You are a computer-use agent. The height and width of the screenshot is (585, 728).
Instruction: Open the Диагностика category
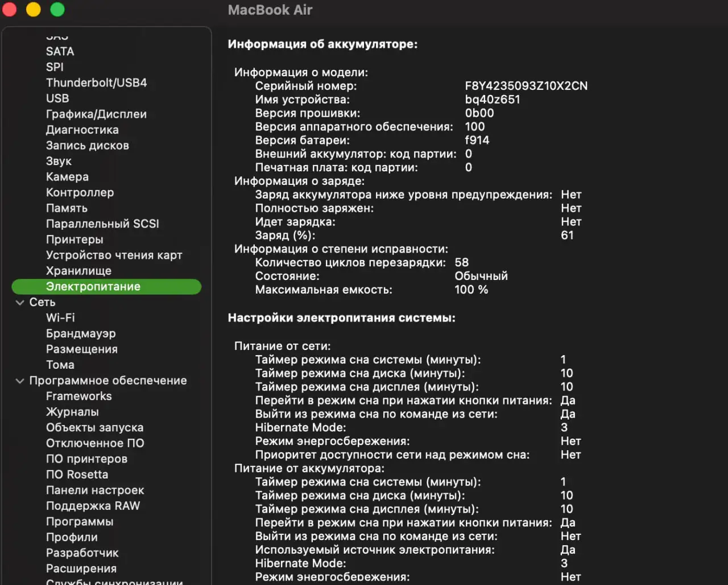point(81,130)
